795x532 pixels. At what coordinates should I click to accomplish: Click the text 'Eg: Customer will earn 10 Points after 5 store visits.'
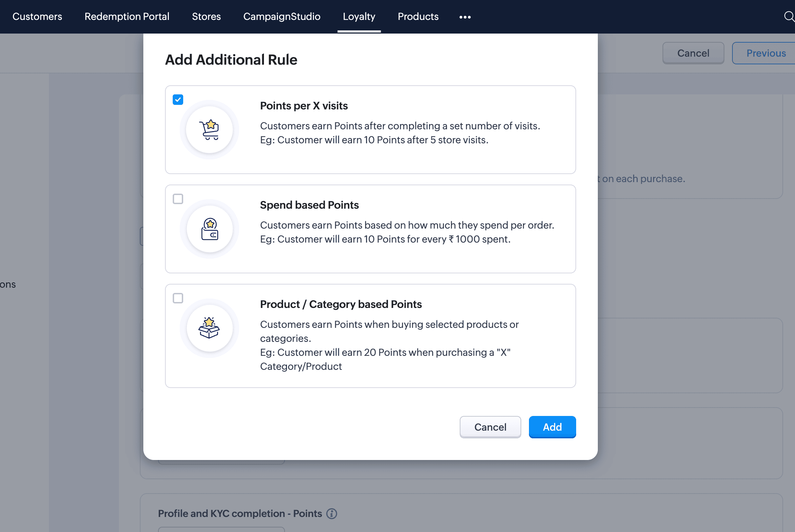pos(374,140)
